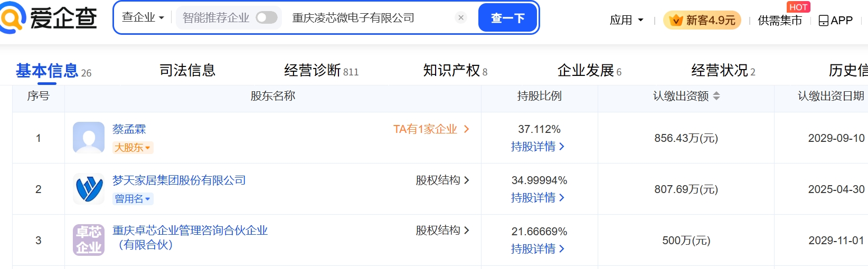Open 股权结构 for 梦天家居 row
Viewport: 868px width, 269px height.
click(x=442, y=180)
